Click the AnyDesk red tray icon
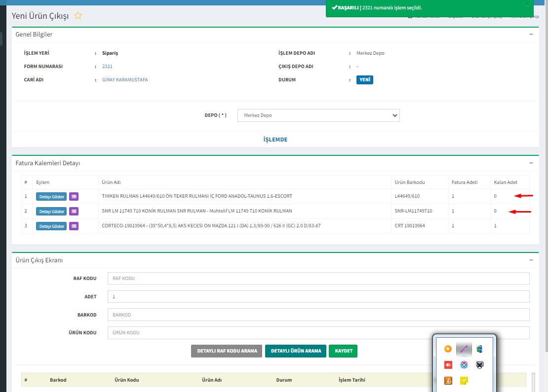548x392 pixels. pos(448,365)
